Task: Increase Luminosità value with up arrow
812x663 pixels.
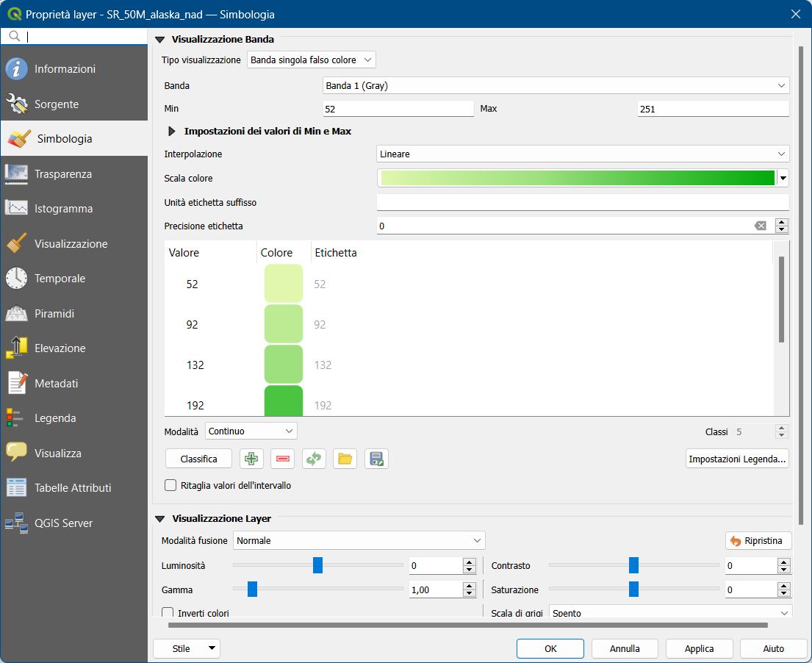Action: [469, 562]
